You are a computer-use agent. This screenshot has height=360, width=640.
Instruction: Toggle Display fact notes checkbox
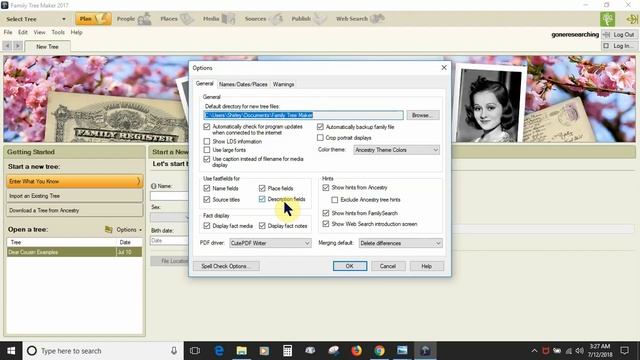point(262,225)
